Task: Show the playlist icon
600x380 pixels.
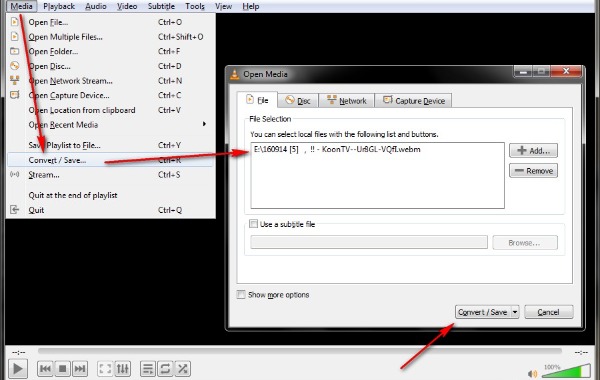Action: click(148, 369)
